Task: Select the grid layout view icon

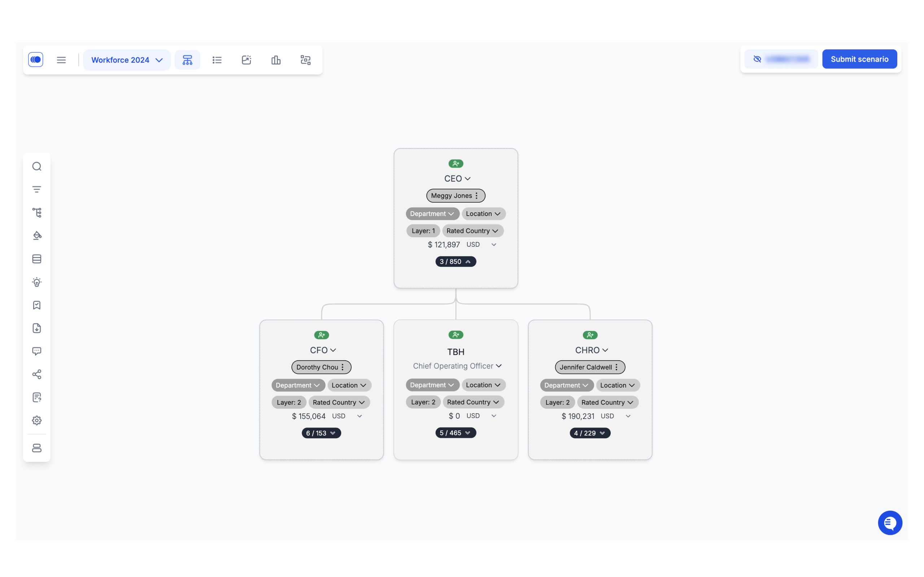Action: coord(305,60)
